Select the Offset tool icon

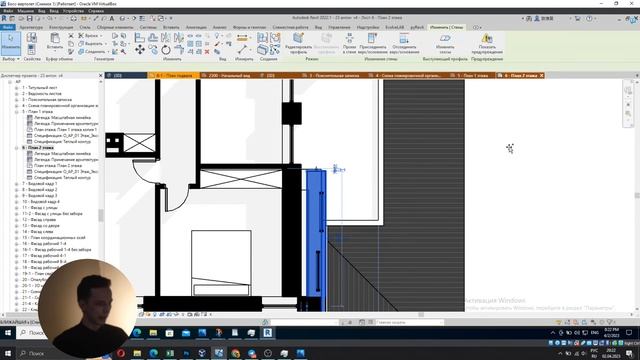click(x=153, y=38)
